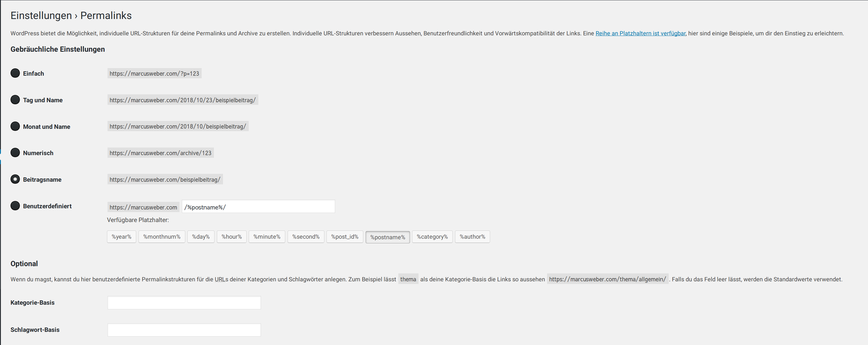Add the %category% placeholder tag
This screenshot has width=868, height=345.
(432, 237)
